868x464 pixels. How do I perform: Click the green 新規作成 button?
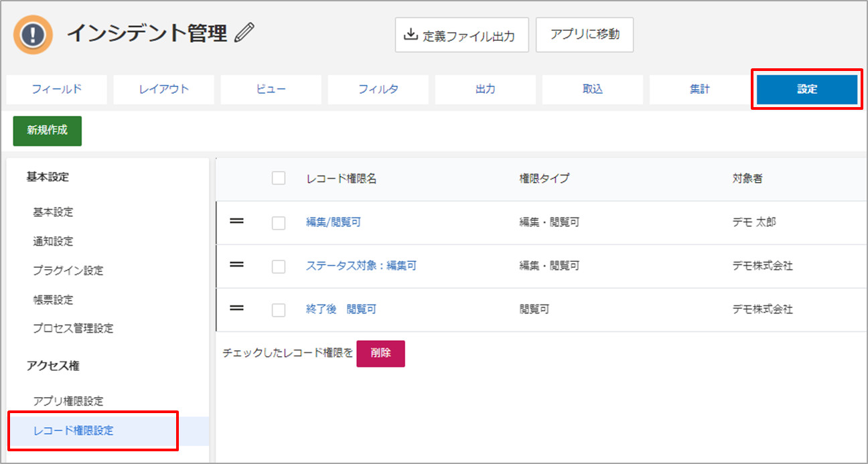point(48,131)
